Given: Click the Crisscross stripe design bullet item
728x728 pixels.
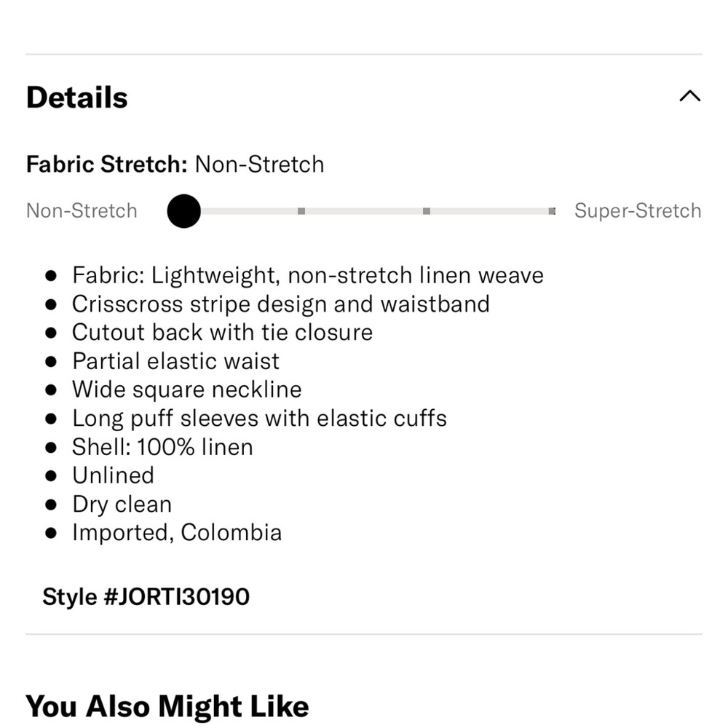Looking at the screenshot, I should coord(281,304).
